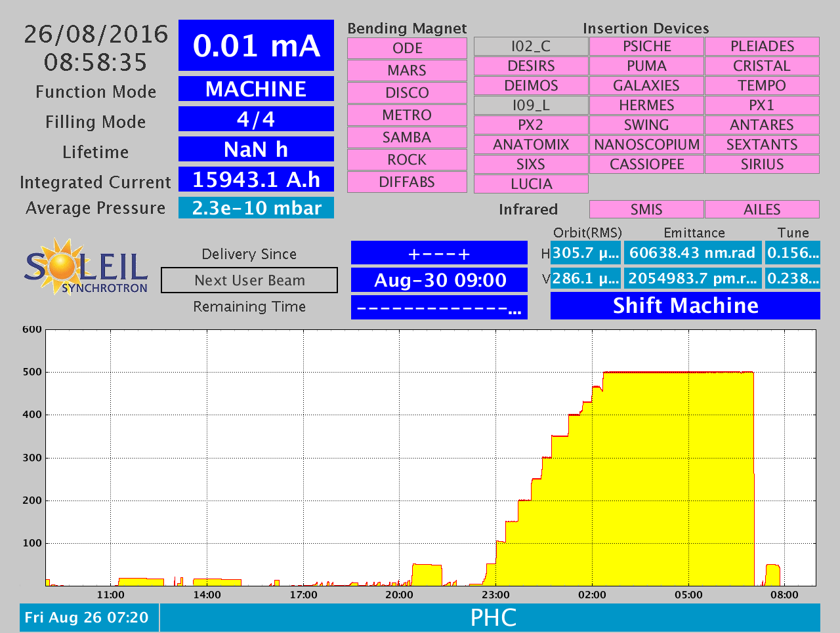Click vertical emittance 2054983.7 value
This screenshot has width=840, height=633.
pyautogui.click(x=693, y=278)
